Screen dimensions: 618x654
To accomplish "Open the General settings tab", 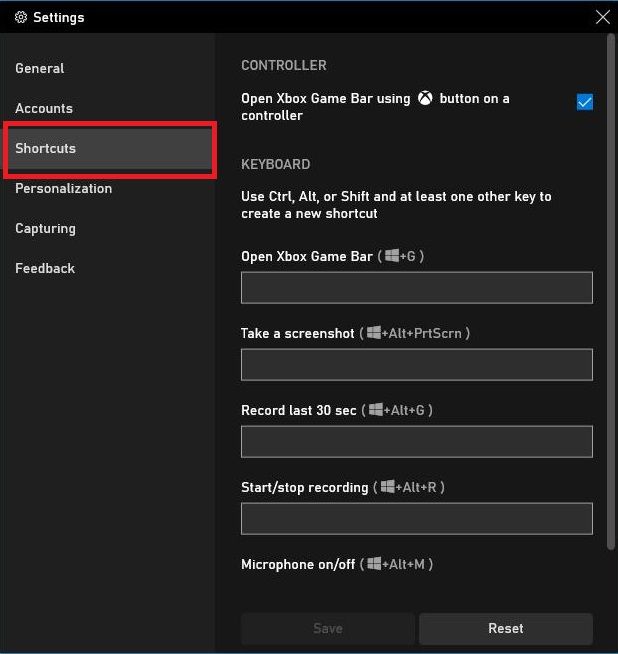I will 40,68.
